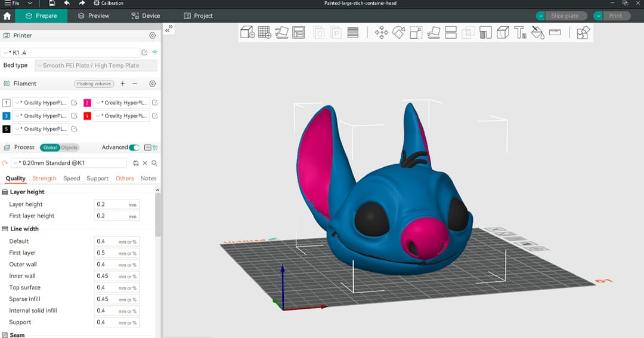The height and width of the screenshot is (338, 644).
Task: Edit filament 4 preset
Action: [x=155, y=116]
